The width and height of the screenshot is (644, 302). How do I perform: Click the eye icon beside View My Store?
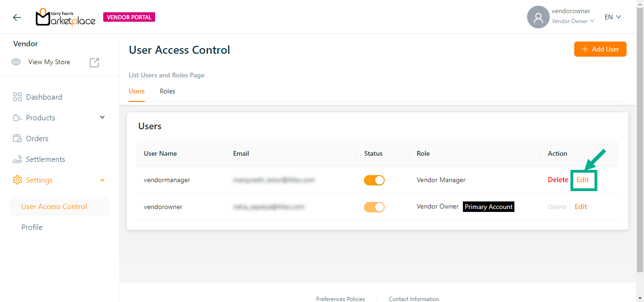[x=16, y=62]
